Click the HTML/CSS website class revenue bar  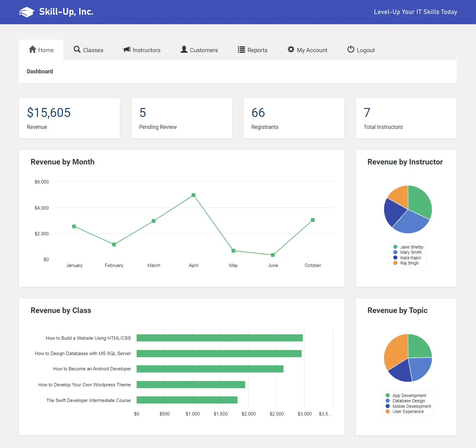220,338
